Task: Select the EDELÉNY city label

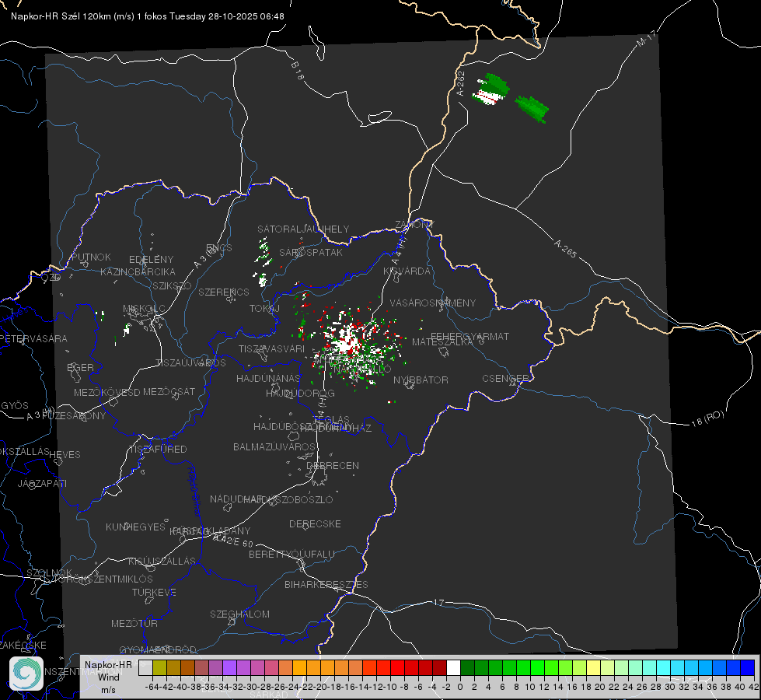Action: click(x=151, y=260)
